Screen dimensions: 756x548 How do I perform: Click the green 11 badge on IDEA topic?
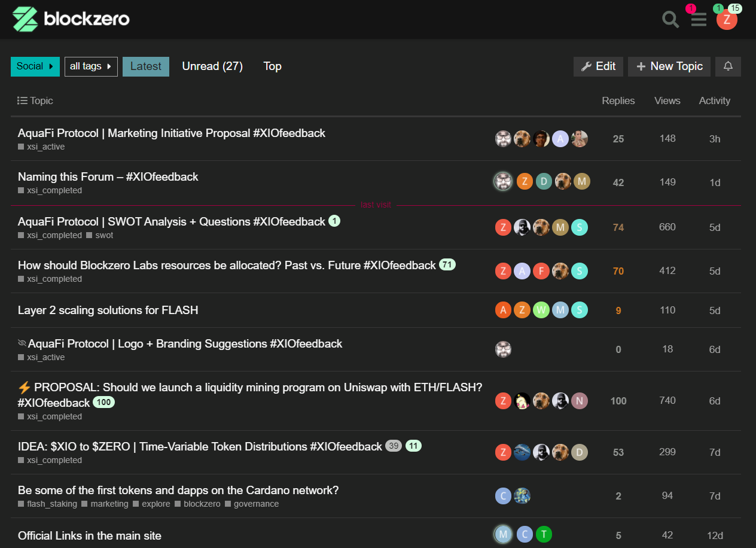[414, 446]
